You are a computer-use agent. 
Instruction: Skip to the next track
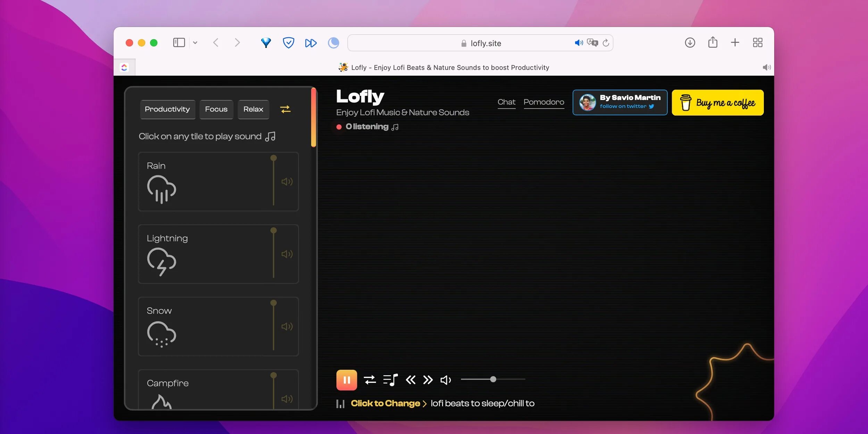[428, 380]
